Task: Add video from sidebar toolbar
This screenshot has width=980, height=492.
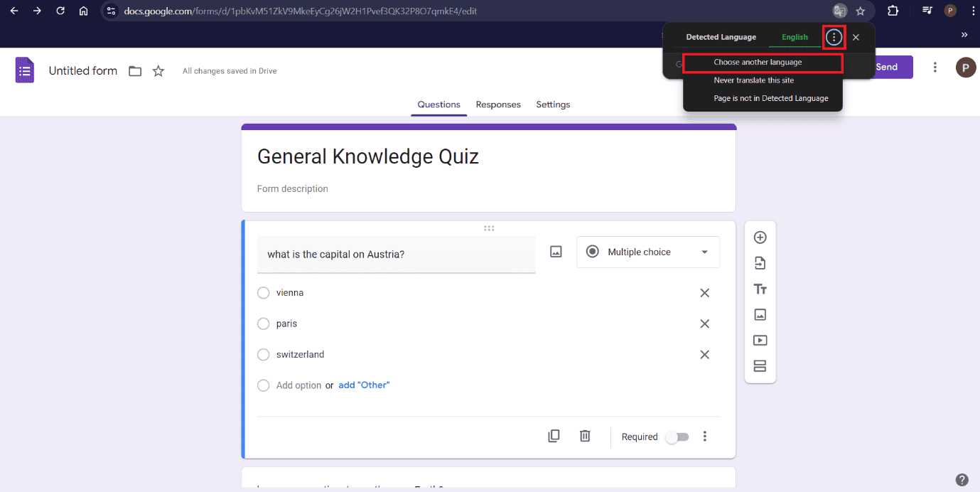Action: [x=760, y=340]
